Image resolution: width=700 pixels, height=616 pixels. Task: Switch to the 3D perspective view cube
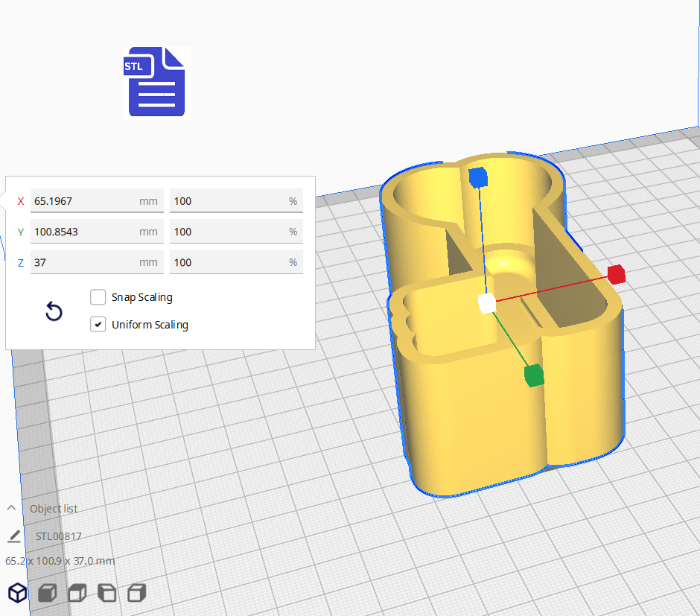point(17,593)
